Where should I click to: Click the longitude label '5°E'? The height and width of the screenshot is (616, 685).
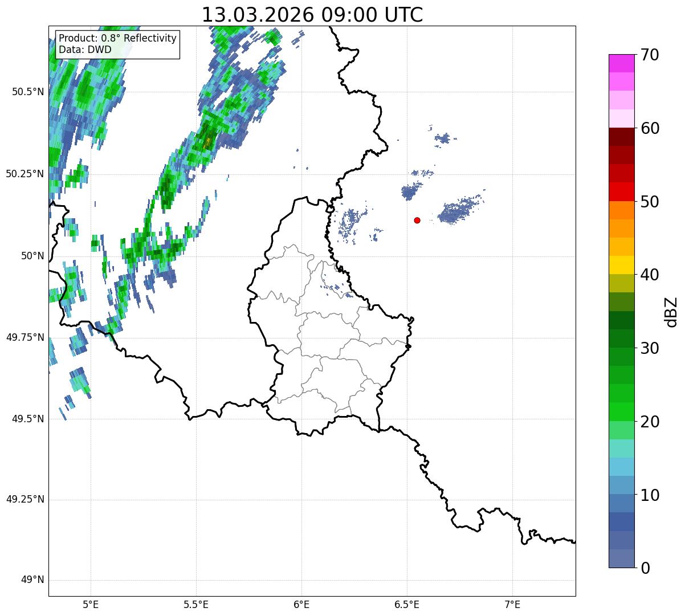point(91,604)
